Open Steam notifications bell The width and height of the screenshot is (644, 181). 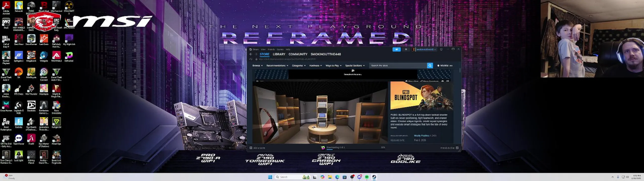tap(406, 50)
